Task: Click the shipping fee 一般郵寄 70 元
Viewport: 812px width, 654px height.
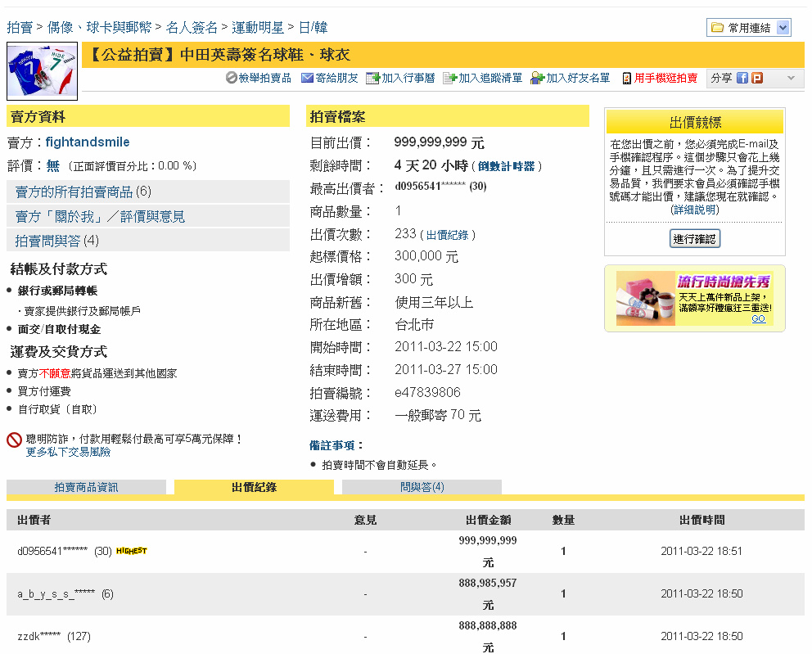Action: click(x=438, y=415)
